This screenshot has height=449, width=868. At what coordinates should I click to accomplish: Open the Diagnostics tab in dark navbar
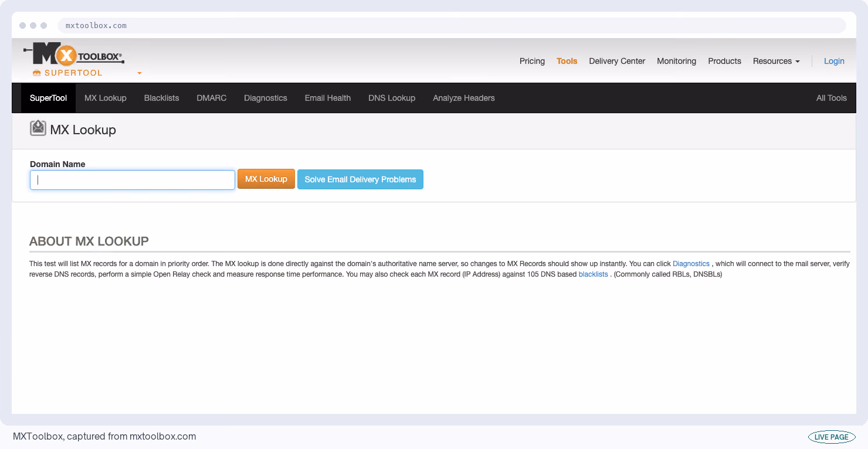coord(266,98)
